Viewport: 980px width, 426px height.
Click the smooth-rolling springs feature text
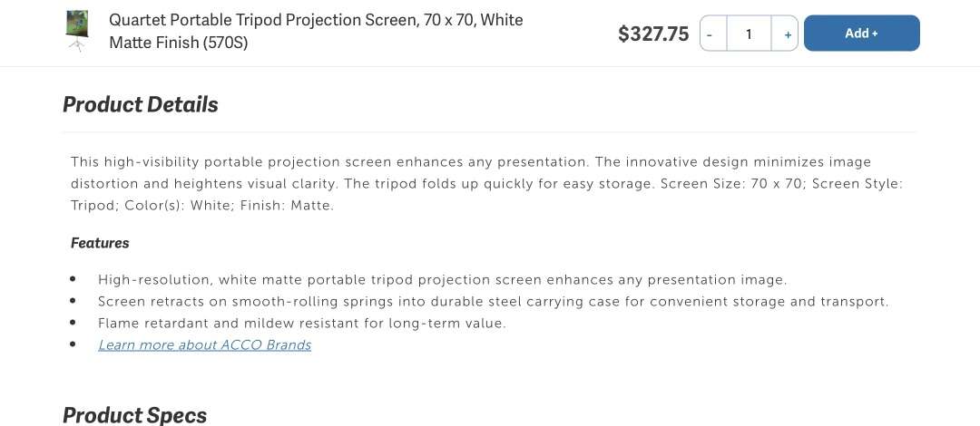(x=493, y=301)
